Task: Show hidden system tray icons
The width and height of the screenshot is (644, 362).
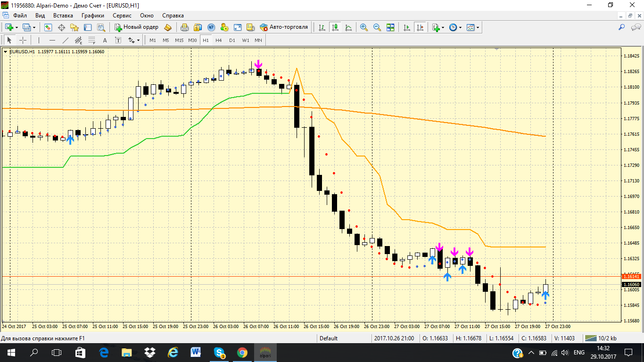Action: click(x=531, y=353)
